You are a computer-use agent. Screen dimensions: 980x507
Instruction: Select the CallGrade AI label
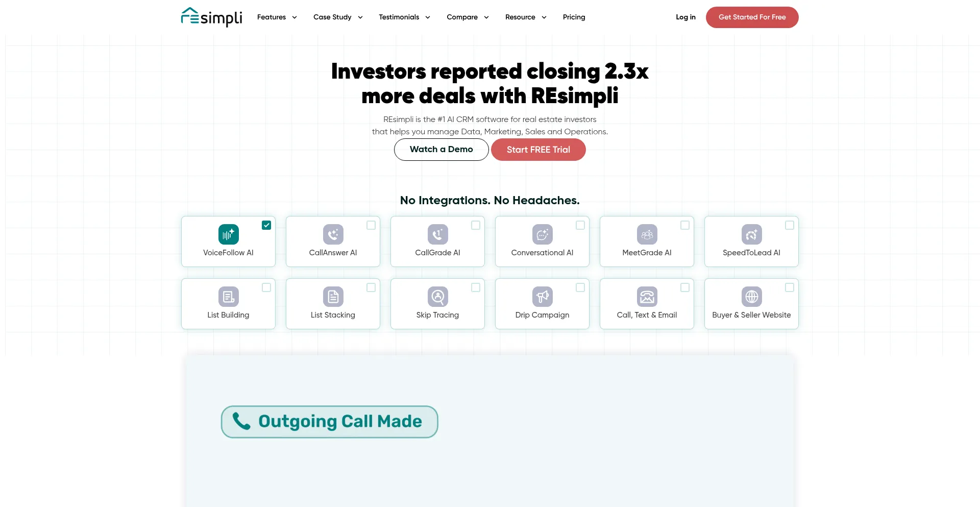click(x=437, y=253)
